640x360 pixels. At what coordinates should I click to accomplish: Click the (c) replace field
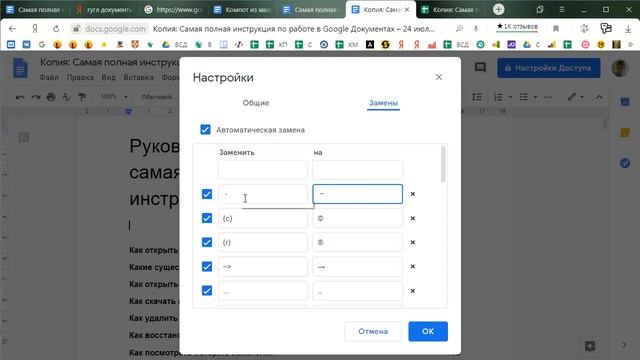click(x=263, y=218)
